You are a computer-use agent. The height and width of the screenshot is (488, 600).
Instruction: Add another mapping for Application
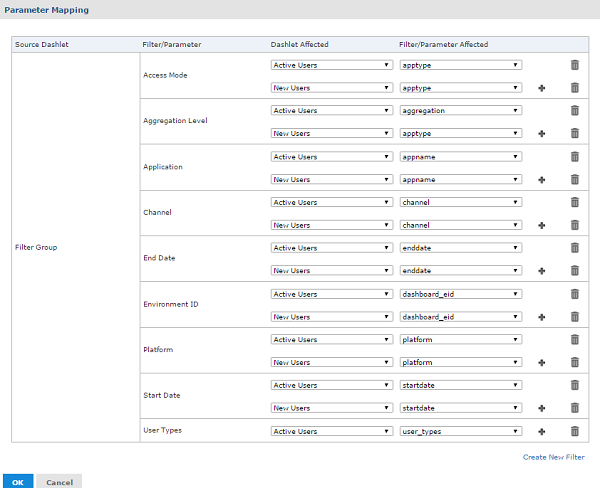tap(541, 180)
